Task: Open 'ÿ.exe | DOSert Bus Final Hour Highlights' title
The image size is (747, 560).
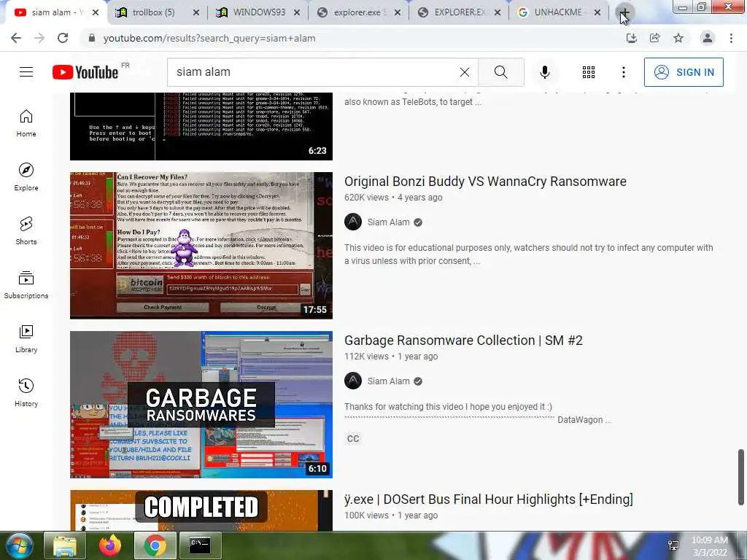Action: click(x=488, y=499)
